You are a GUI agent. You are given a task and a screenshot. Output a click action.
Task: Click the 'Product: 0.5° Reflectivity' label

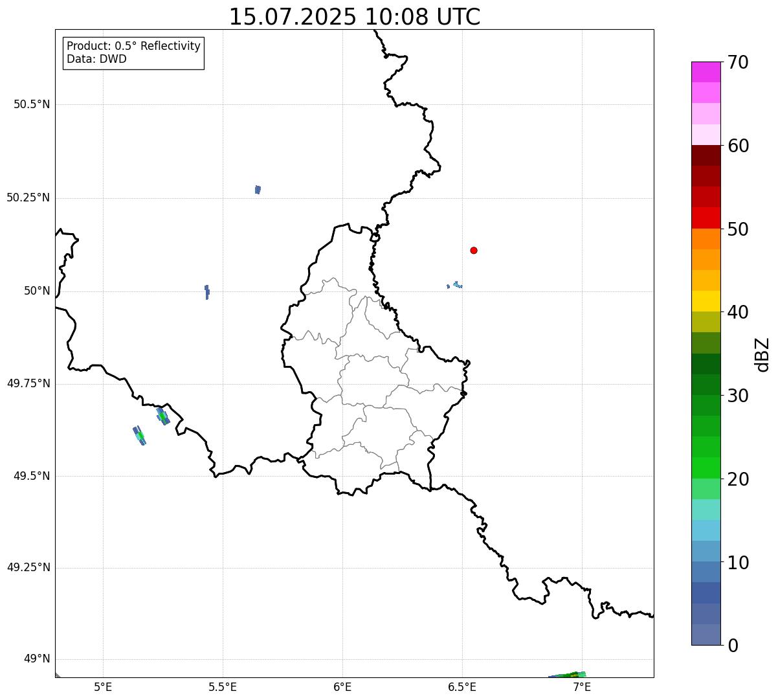133,47
